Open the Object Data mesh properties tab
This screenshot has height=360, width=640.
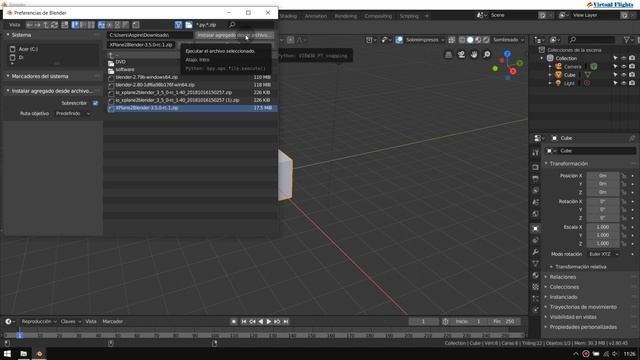[x=535, y=264]
